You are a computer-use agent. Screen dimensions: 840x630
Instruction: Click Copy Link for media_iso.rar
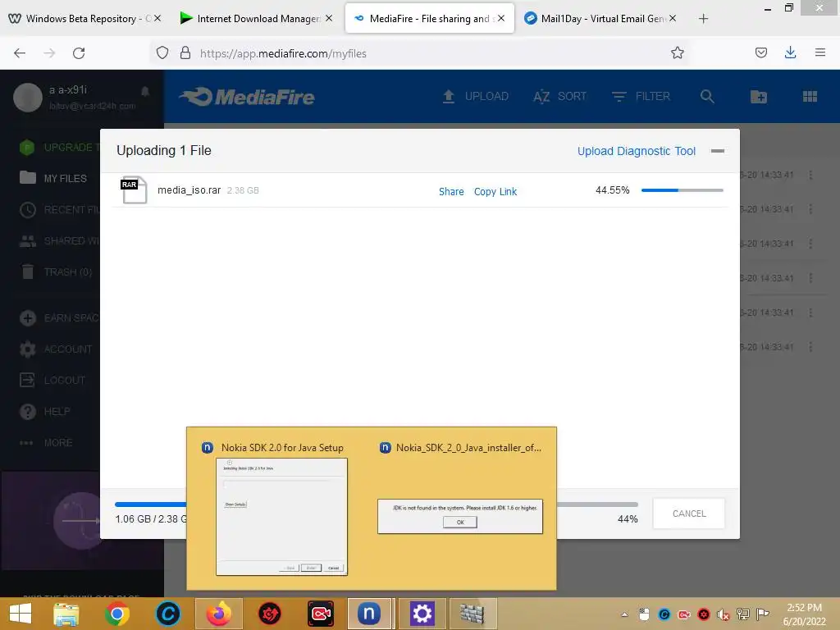(x=495, y=191)
